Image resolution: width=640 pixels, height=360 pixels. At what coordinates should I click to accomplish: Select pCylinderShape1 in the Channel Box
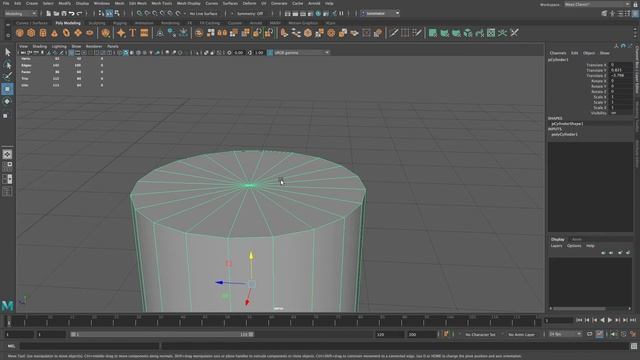(567, 123)
